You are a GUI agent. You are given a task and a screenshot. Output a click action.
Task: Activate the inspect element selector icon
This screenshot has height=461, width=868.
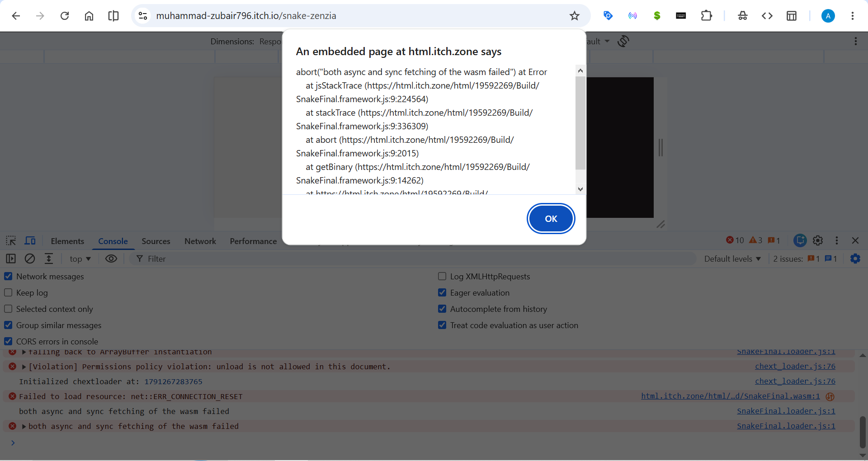pyautogui.click(x=11, y=240)
